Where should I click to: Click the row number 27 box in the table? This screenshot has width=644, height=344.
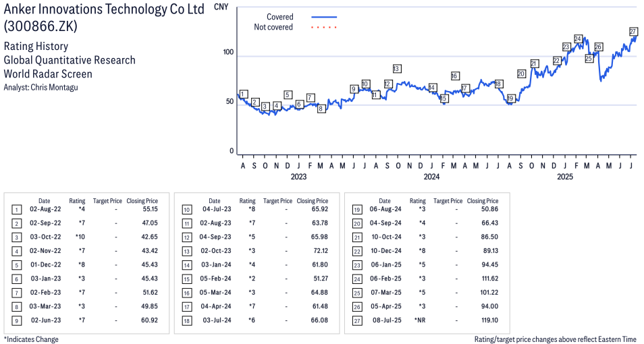[357, 320]
